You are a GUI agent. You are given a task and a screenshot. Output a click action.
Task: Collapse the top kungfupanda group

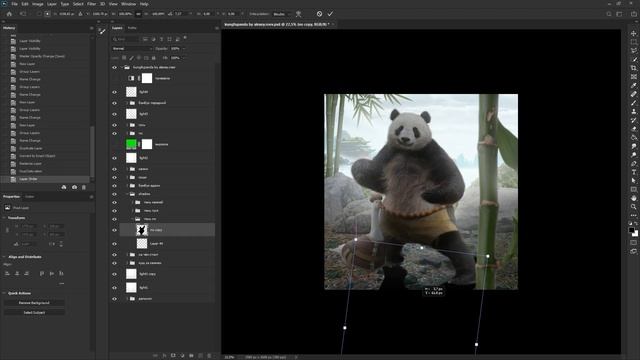pos(122,67)
